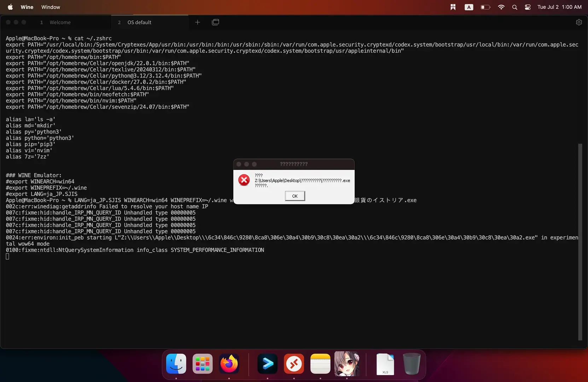Viewport: 588px width, 382px height.
Task: Click the terminal vertical scrollbar
Action: pyautogui.click(x=580, y=242)
